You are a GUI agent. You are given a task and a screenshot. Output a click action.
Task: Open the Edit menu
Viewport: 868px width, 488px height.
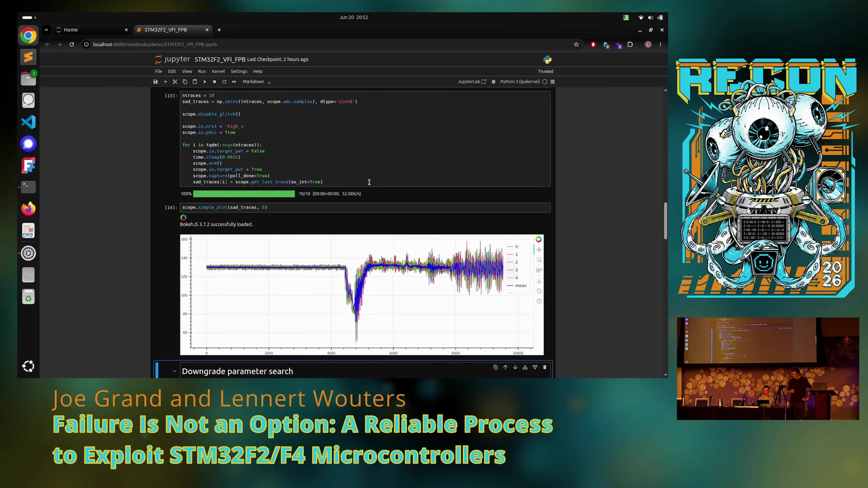pos(172,72)
